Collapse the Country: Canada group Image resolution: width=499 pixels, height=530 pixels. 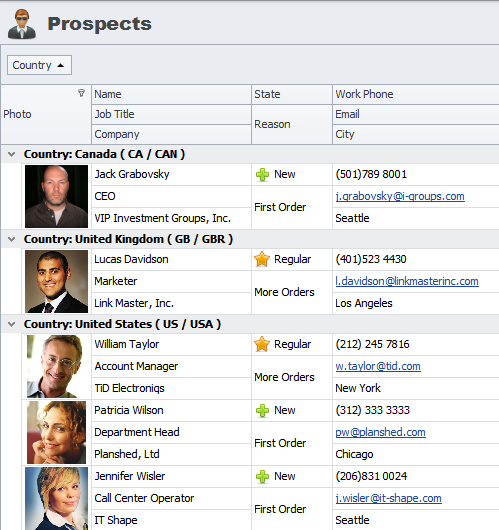[x=11, y=154]
